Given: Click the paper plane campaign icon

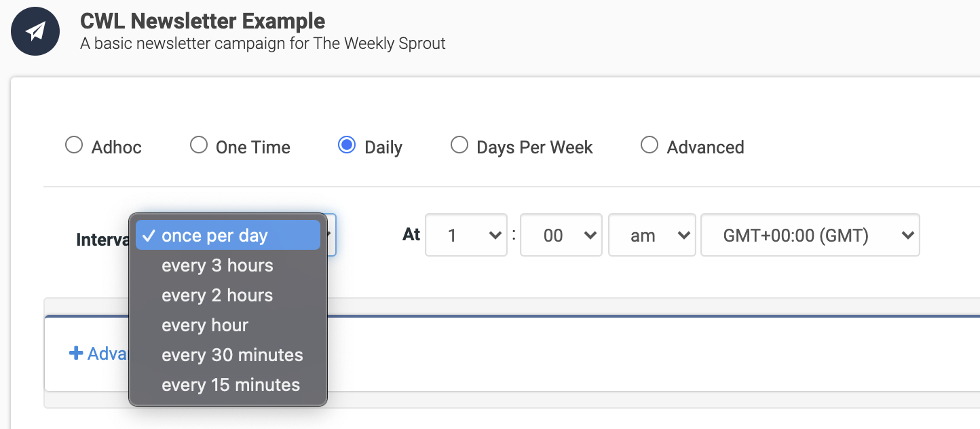Looking at the screenshot, I should [35, 31].
